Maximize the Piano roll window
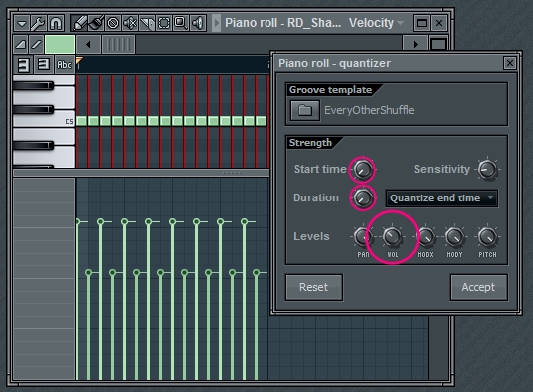Image resolution: width=533 pixels, height=392 pixels. (422, 23)
